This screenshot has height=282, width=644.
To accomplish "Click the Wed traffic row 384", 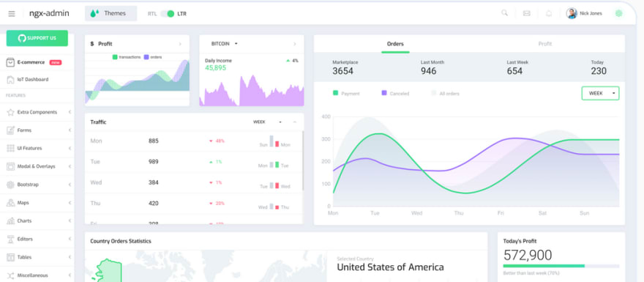I will (193, 182).
